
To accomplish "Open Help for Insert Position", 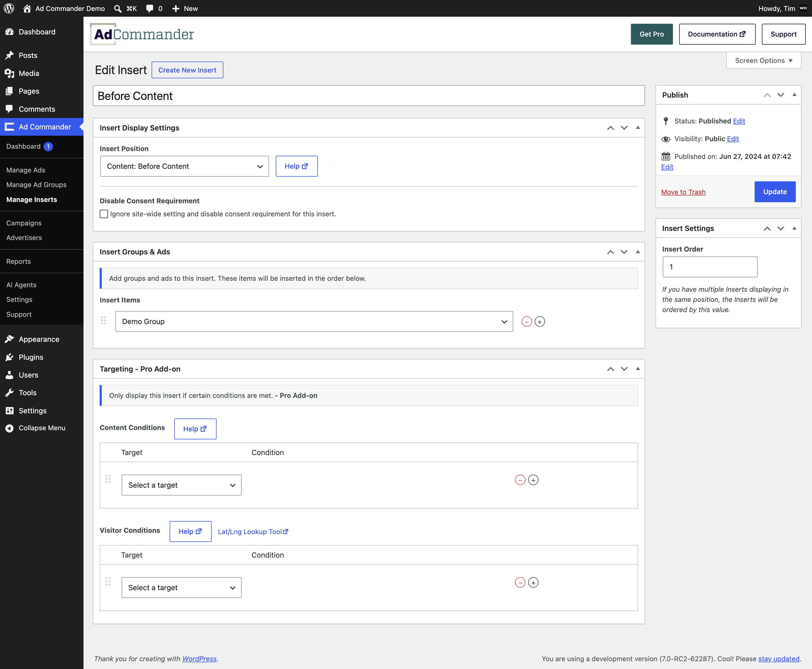I will tap(296, 166).
